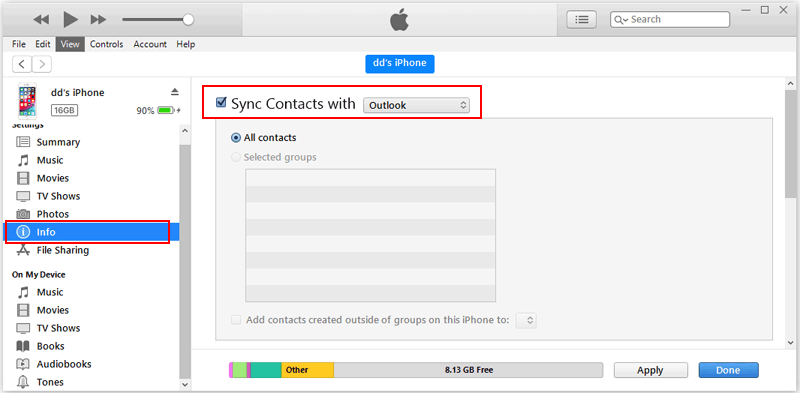Click the empty contact groups list box
This screenshot has width=800, height=393.
[x=370, y=235]
